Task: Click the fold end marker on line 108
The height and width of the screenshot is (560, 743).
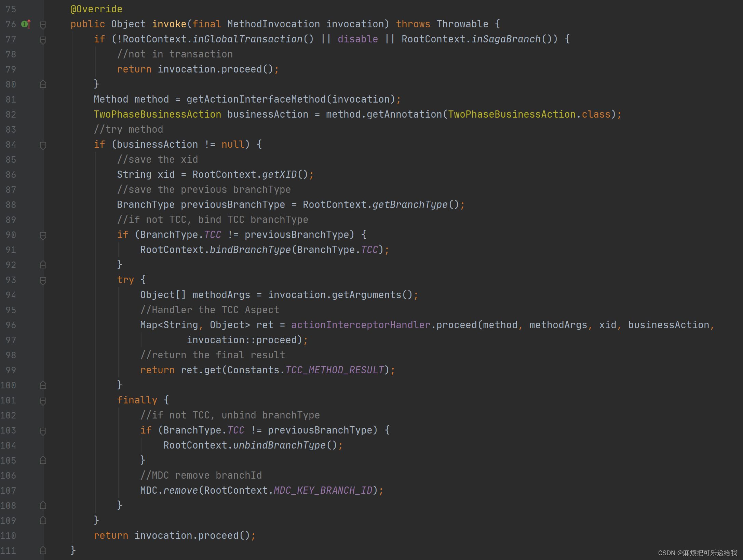Action: [43, 505]
